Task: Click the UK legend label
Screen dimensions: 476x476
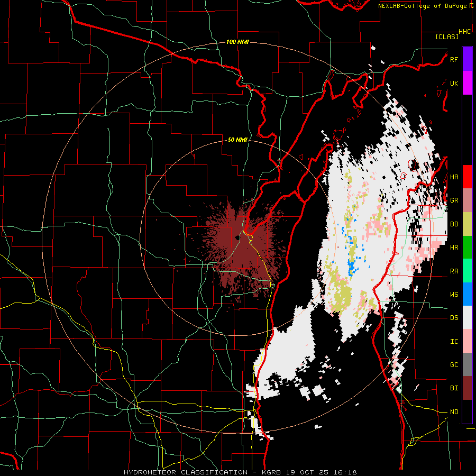Action: point(454,83)
